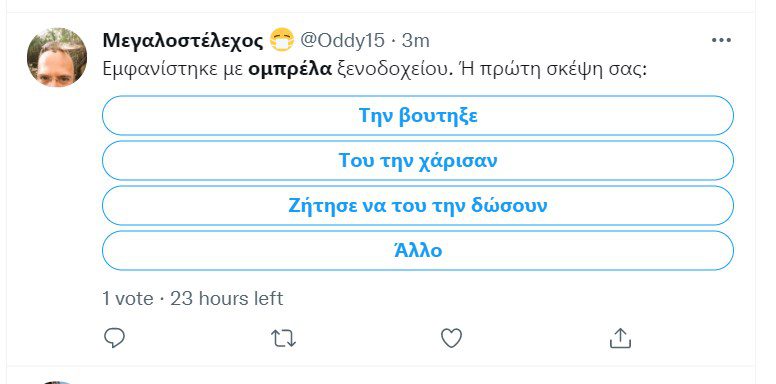Image resolution: width=776 pixels, height=384 pixels.
Task: Click the mask emoji beside the display name
Action: (282, 40)
